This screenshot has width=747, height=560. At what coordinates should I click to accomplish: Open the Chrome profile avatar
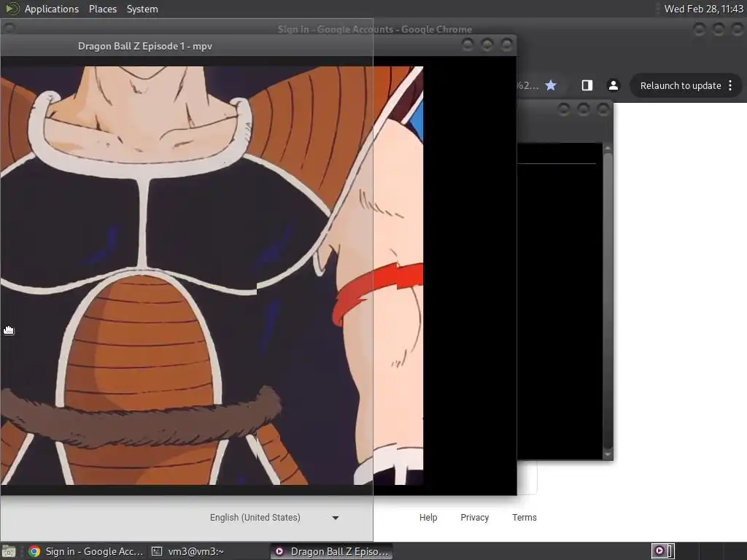(x=613, y=85)
